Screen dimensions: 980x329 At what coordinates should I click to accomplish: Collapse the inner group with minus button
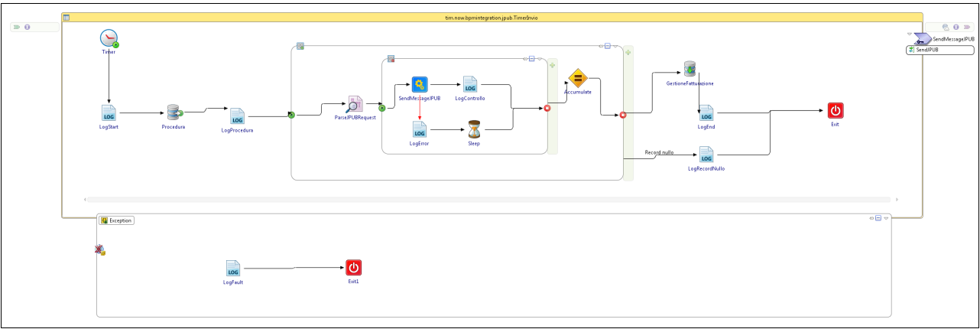tap(531, 59)
